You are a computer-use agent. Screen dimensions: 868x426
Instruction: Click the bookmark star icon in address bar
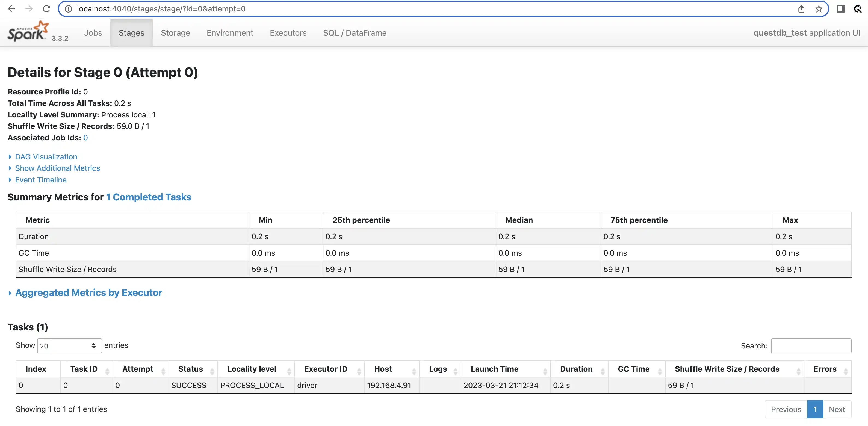tap(819, 9)
